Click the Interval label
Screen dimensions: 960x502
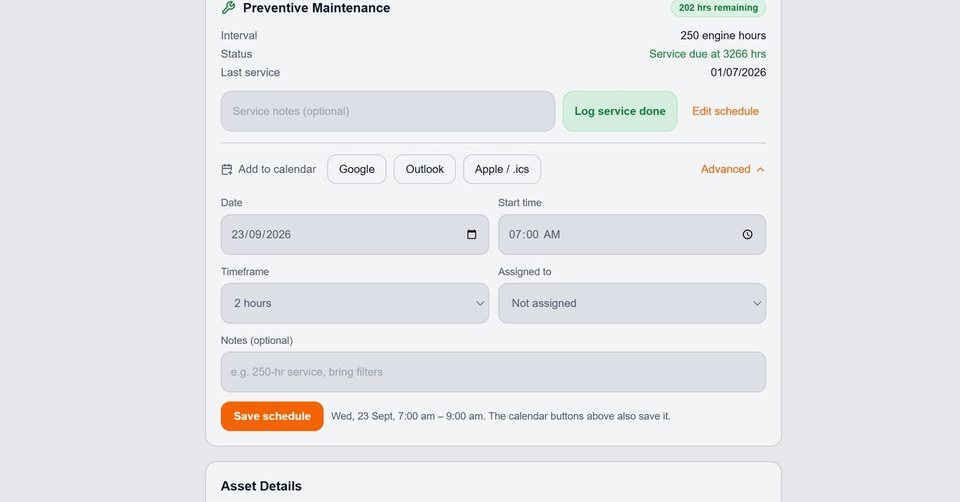click(239, 36)
